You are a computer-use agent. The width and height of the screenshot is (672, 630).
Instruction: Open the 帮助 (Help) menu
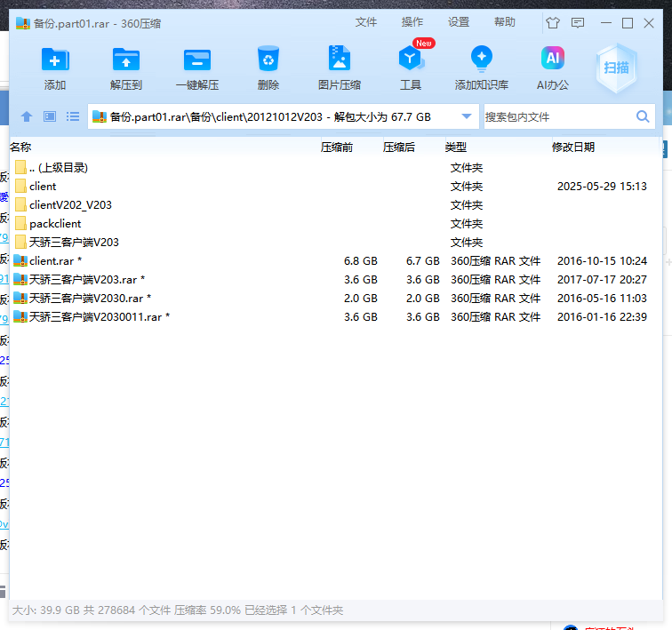(504, 22)
